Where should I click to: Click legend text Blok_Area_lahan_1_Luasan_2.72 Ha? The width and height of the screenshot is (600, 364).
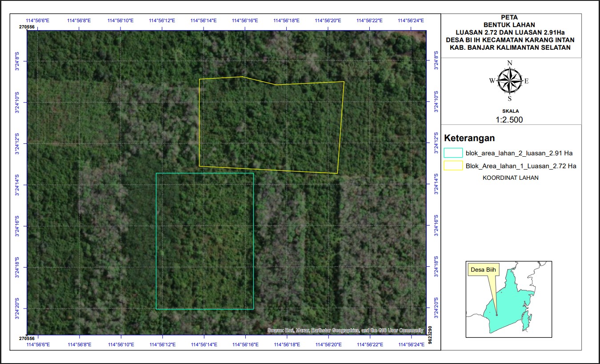(520, 166)
